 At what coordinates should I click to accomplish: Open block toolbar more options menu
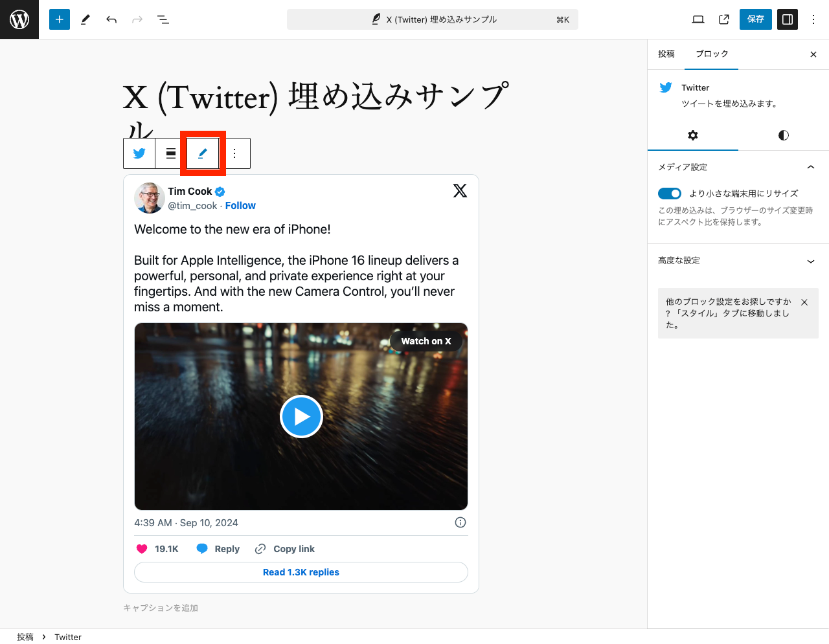pos(234,153)
